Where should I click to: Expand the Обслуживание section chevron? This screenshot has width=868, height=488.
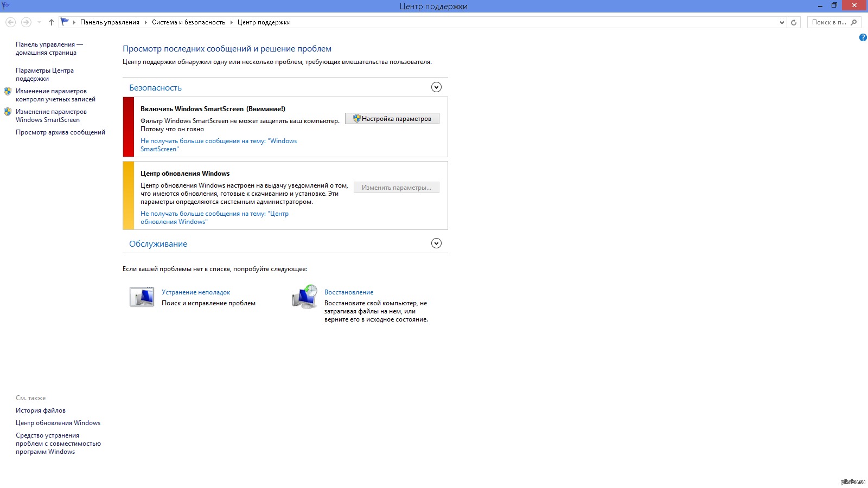(x=436, y=243)
